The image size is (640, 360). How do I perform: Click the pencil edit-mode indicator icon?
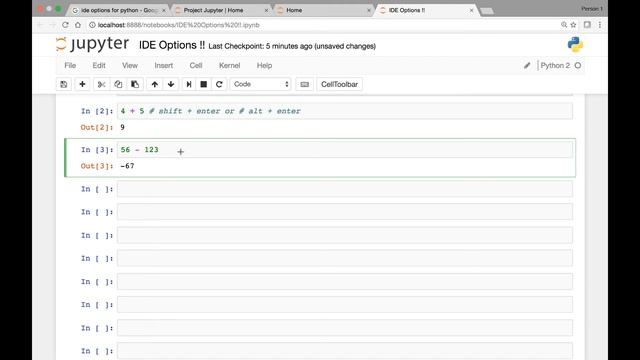click(x=527, y=65)
